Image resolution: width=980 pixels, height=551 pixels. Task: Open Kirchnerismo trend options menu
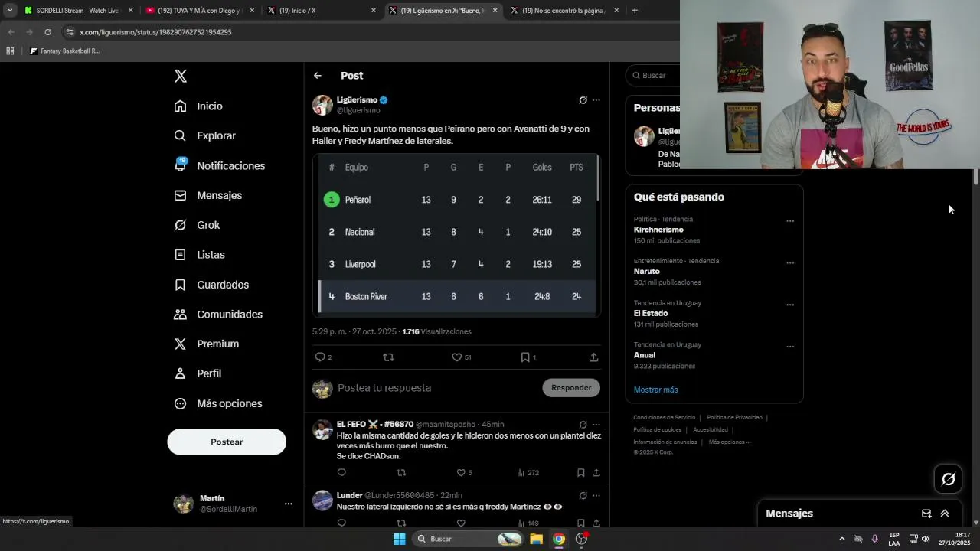(790, 221)
